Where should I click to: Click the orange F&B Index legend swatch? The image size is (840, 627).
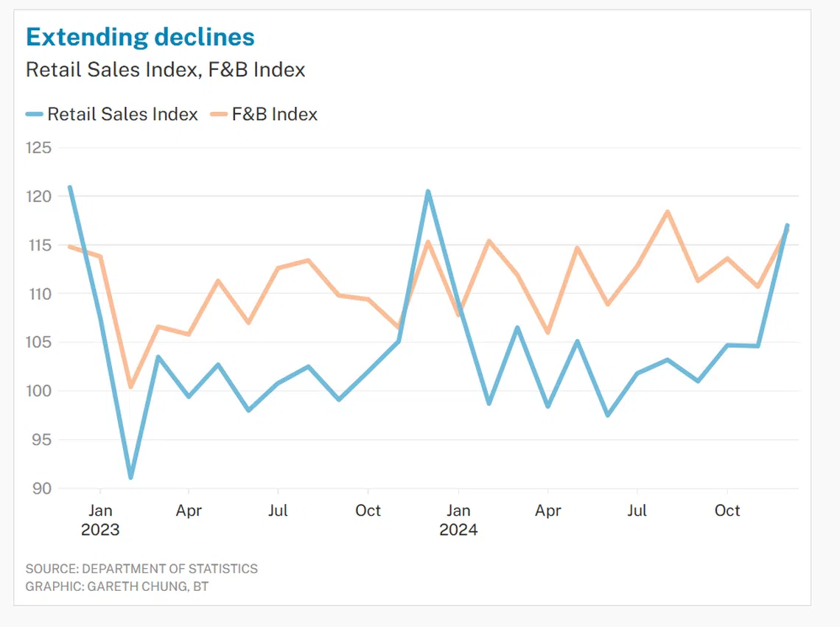click(219, 115)
